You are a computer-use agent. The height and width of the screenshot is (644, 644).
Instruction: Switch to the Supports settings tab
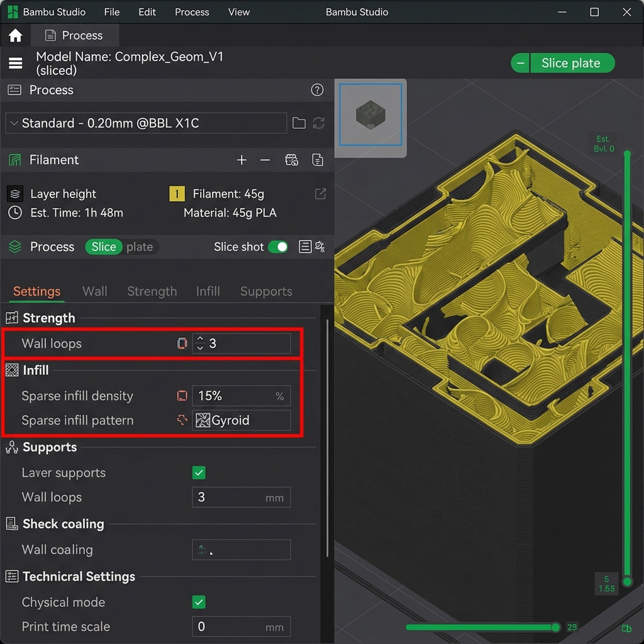(x=266, y=291)
